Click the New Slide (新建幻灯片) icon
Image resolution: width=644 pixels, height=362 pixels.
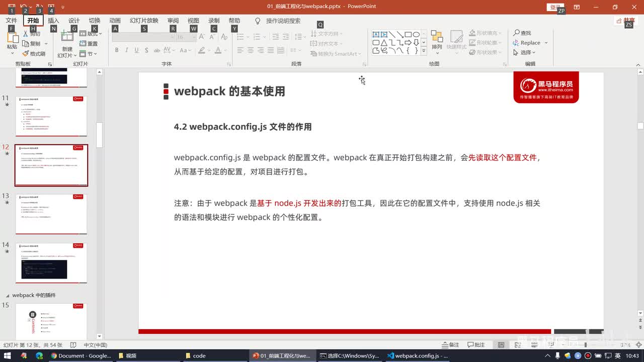point(67,36)
